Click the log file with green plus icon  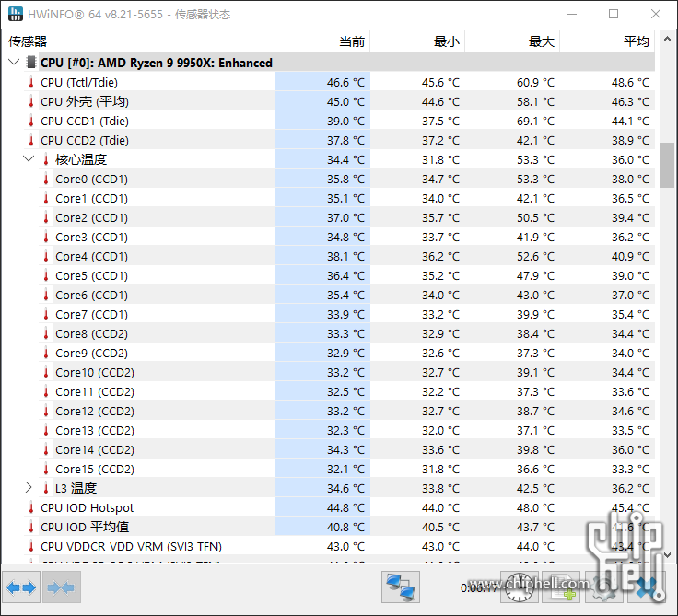[561, 587]
